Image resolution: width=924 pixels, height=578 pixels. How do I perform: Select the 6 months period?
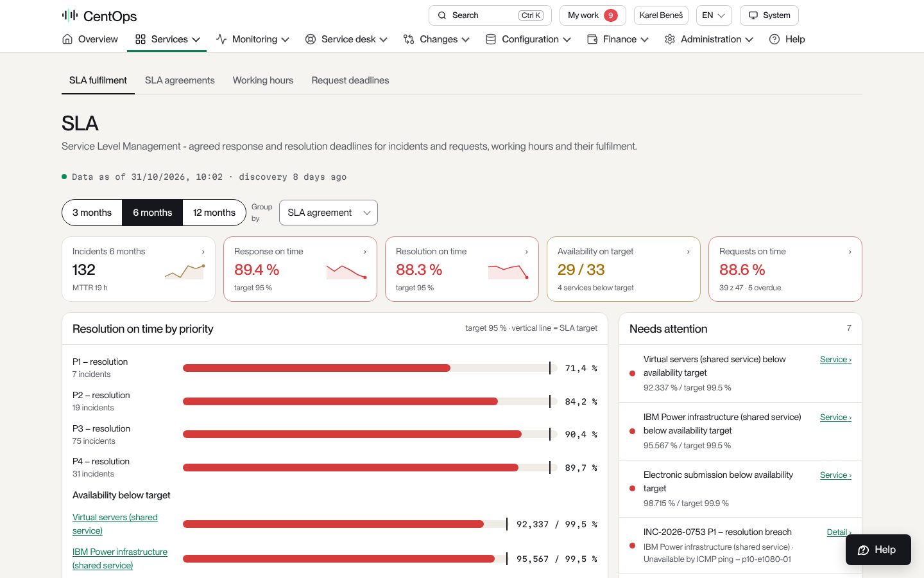point(153,213)
